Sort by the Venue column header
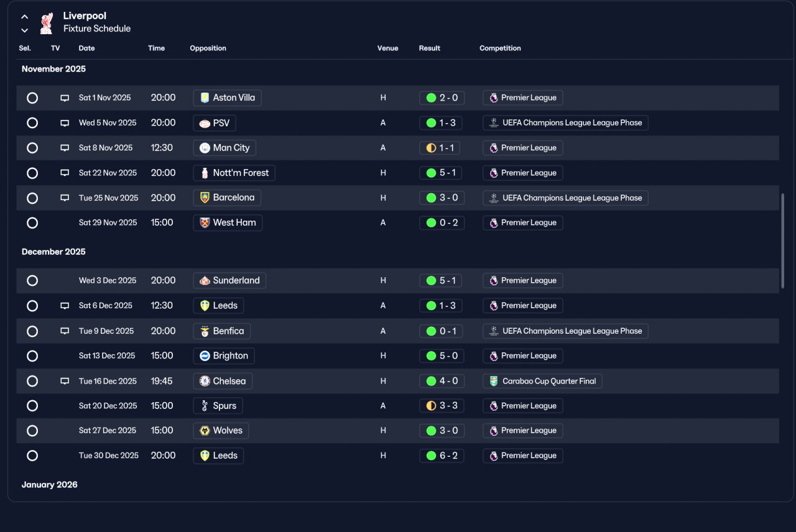 click(387, 48)
